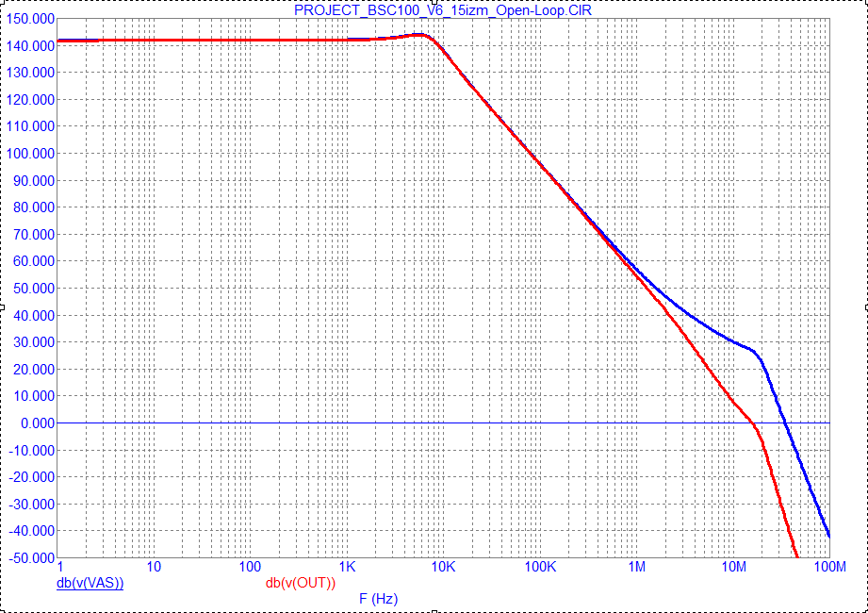Click the 10 frequency axis label

point(154,567)
